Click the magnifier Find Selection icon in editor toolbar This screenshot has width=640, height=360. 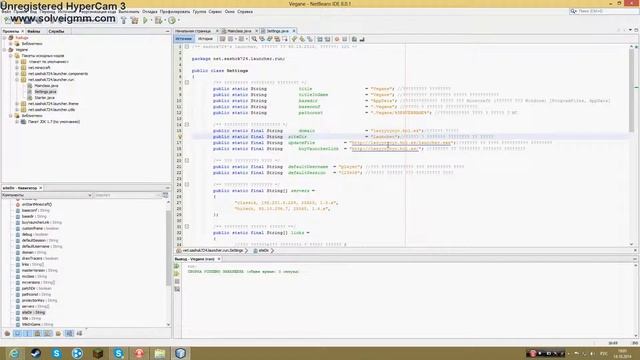(254, 39)
